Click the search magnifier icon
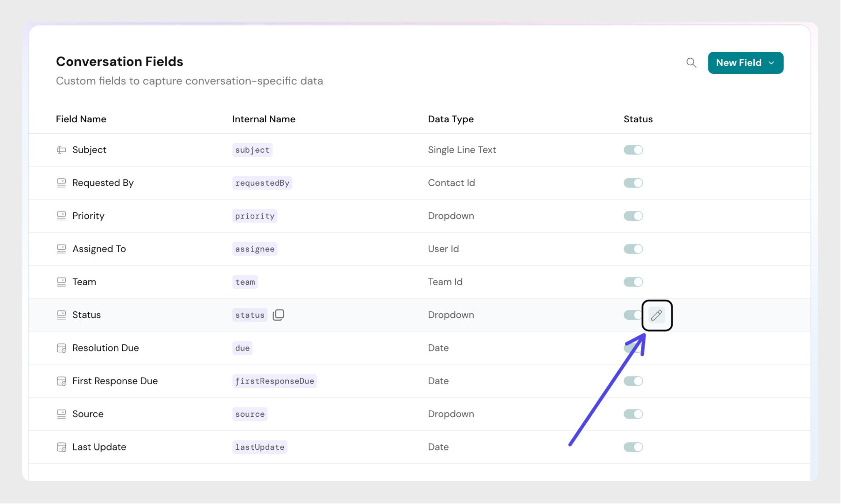Screen dimensions: 841x504 click(691, 63)
